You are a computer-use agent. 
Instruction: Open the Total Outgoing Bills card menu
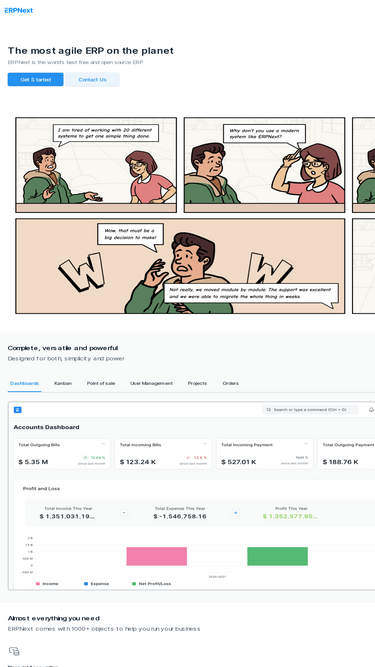[x=103, y=444]
